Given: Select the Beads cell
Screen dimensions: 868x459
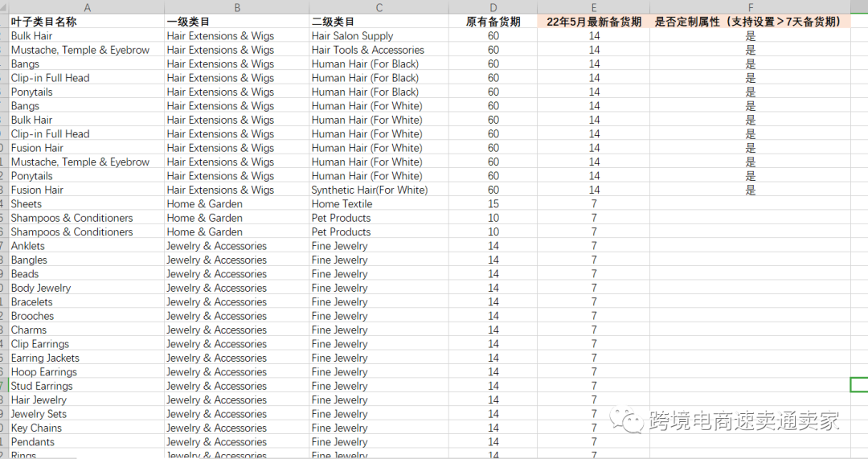Looking at the screenshot, I should coord(87,273).
